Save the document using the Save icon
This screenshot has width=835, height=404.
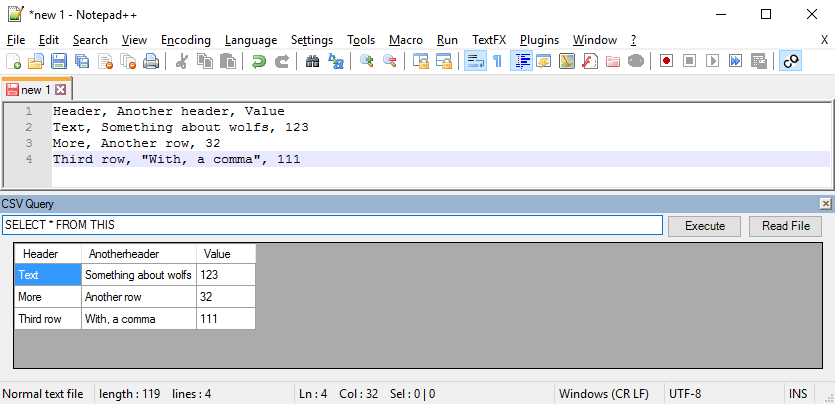point(59,61)
